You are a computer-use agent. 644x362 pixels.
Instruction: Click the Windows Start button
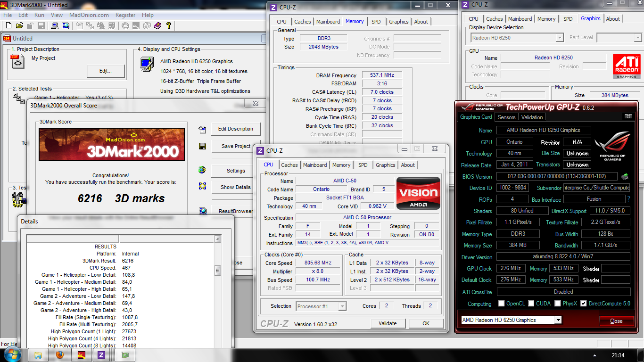[12, 354]
